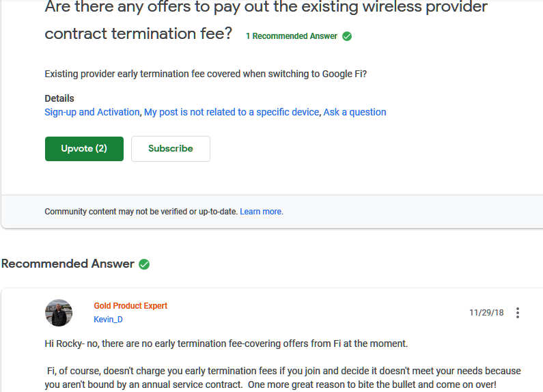Click the question title about termination fee offers
543x392 pixels.
pyautogui.click(x=266, y=20)
